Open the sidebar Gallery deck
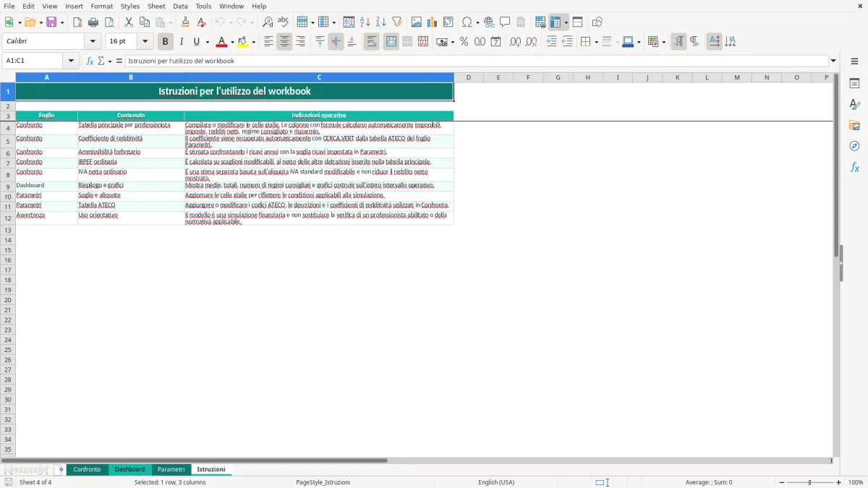 [x=854, y=126]
